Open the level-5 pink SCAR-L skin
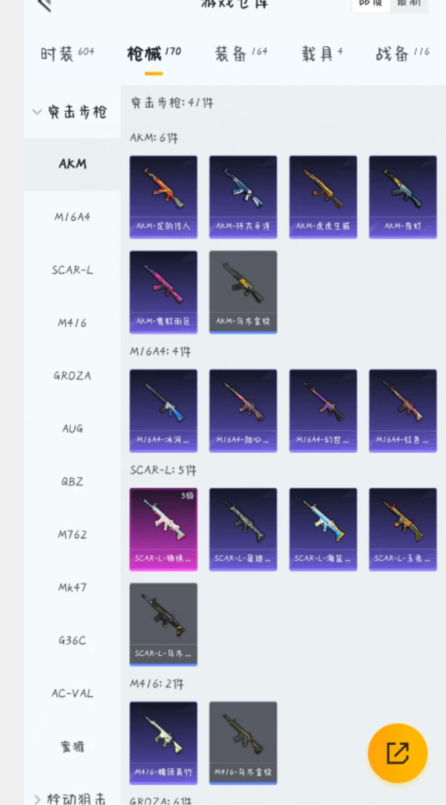Viewport: 446px width, 805px height. (x=163, y=529)
